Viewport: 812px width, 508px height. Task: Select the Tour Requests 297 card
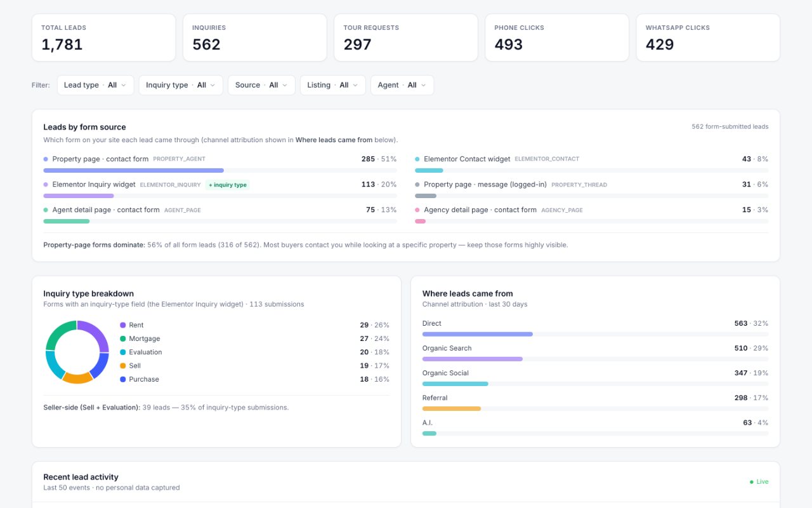point(406,37)
